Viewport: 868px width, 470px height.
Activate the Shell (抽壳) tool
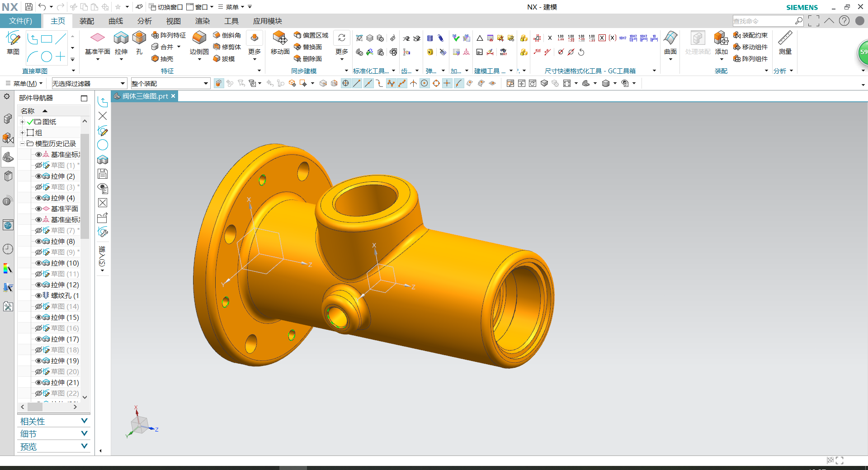coord(162,59)
